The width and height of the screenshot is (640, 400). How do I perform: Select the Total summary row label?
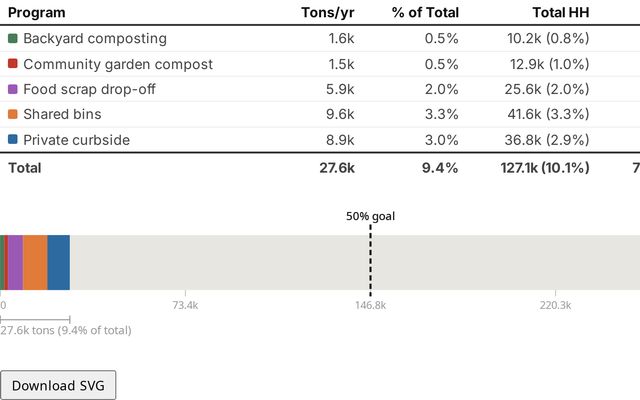pyautogui.click(x=25, y=168)
